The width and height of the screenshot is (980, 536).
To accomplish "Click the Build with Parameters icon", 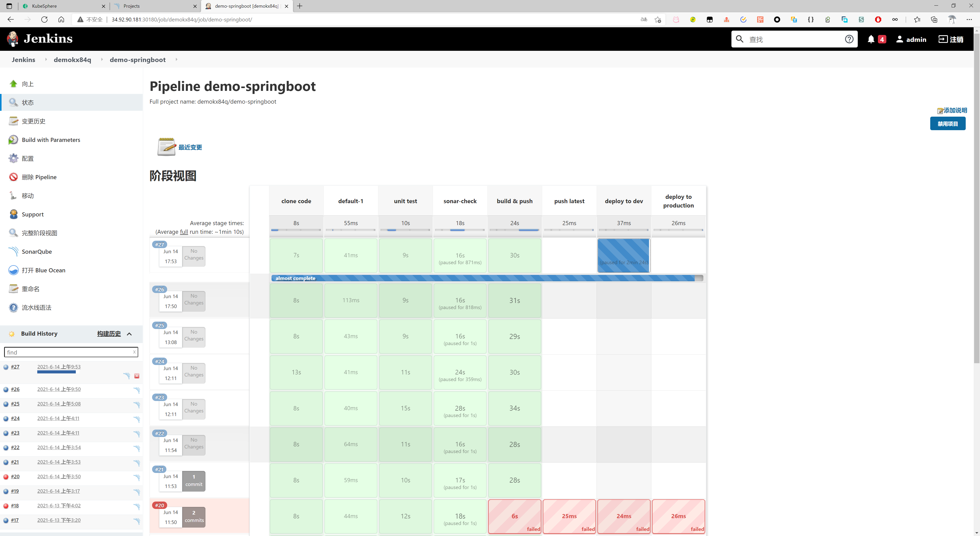I will coord(13,140).
